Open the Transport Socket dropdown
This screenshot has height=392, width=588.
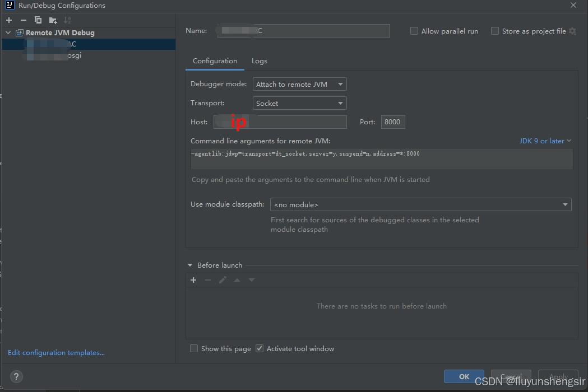tap(299, 104)
